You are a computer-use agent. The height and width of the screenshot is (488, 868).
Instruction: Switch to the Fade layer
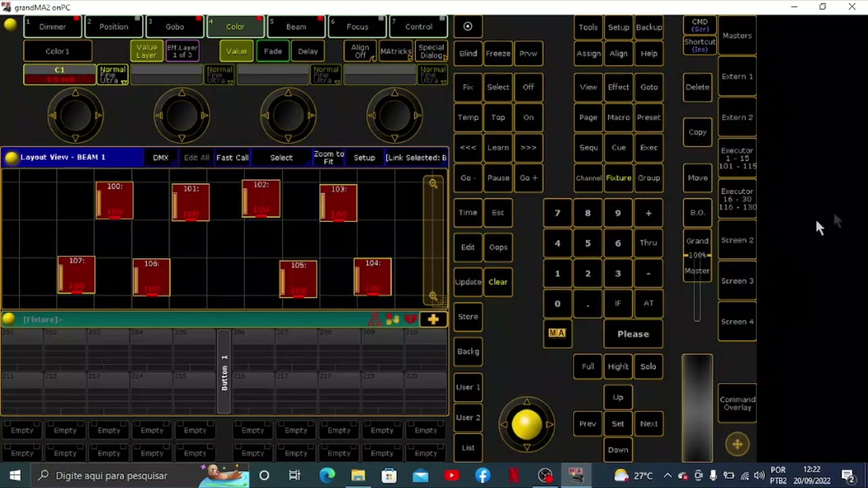tap(273, 51)
